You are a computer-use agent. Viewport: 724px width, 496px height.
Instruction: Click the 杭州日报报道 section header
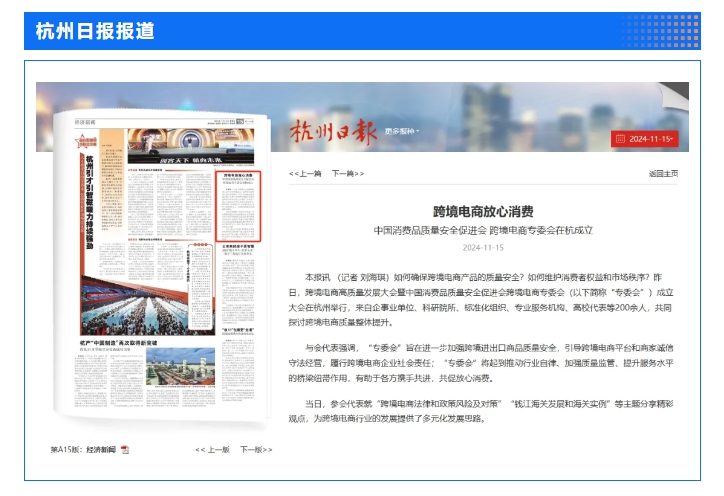coord(95,31)
